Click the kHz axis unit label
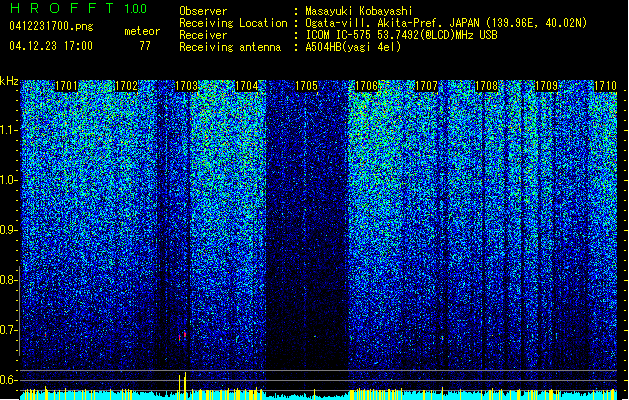629x400 pixels. click(9, 81)
